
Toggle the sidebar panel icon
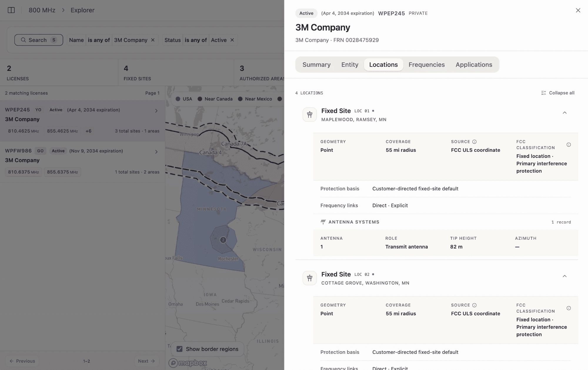pos(11,10)
